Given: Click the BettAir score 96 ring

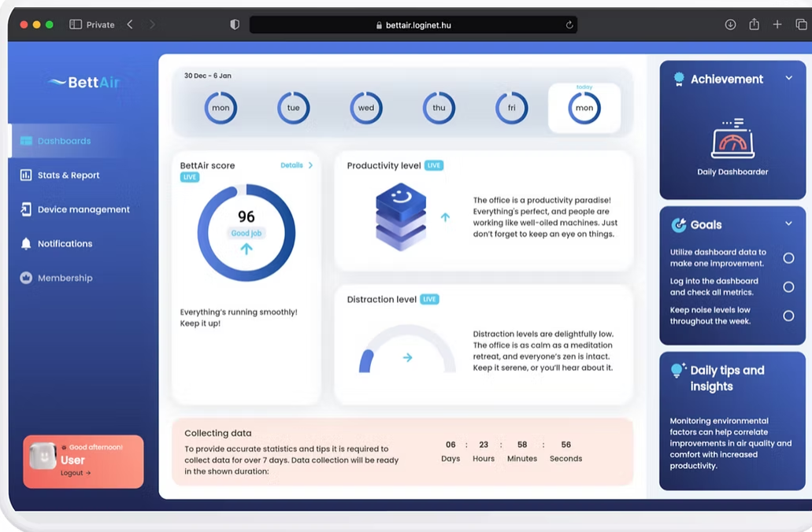Looking at the screenshot, I should [x=247, y=233].
